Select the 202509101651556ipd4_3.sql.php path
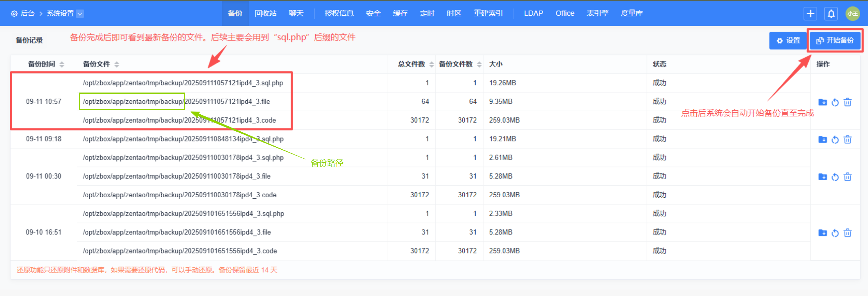 pyautogui.click(x=183, y=214)
